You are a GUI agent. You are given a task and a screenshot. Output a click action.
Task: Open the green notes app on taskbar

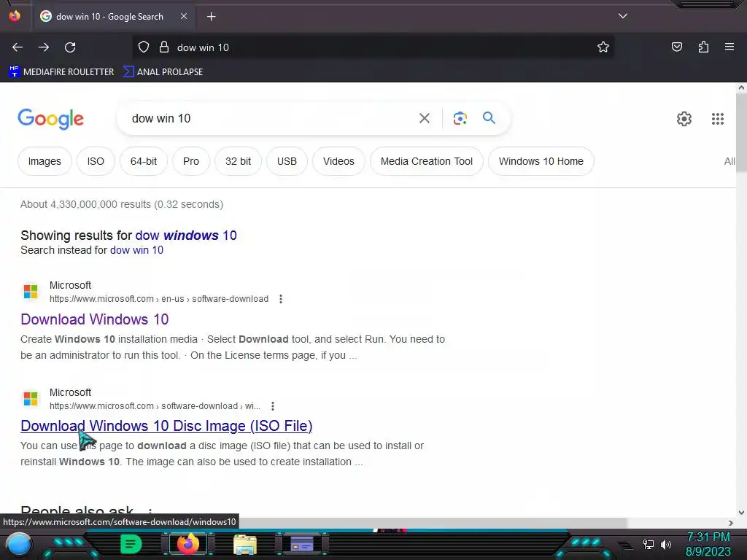pyautogui.click(x=131, y=544)
